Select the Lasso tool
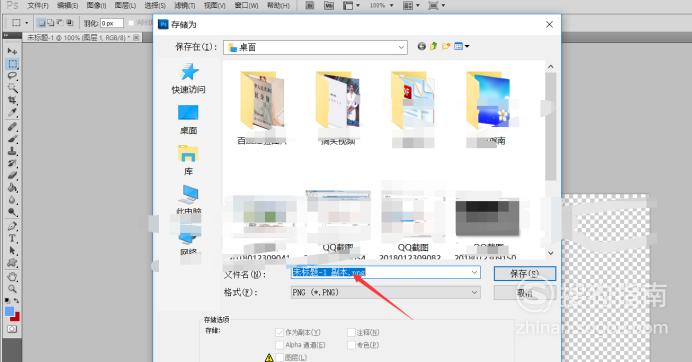The height and width of the screenshot is (362, 692). [x=12, y=76]
